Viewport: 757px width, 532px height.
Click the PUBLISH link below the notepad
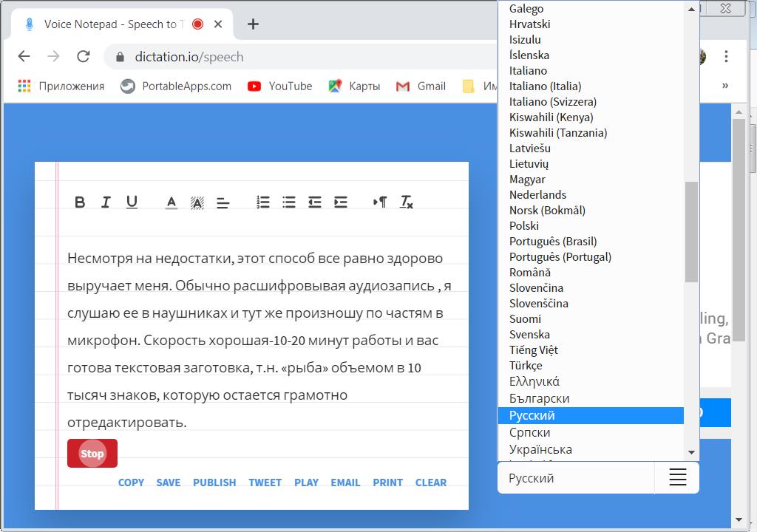[214, 482]
